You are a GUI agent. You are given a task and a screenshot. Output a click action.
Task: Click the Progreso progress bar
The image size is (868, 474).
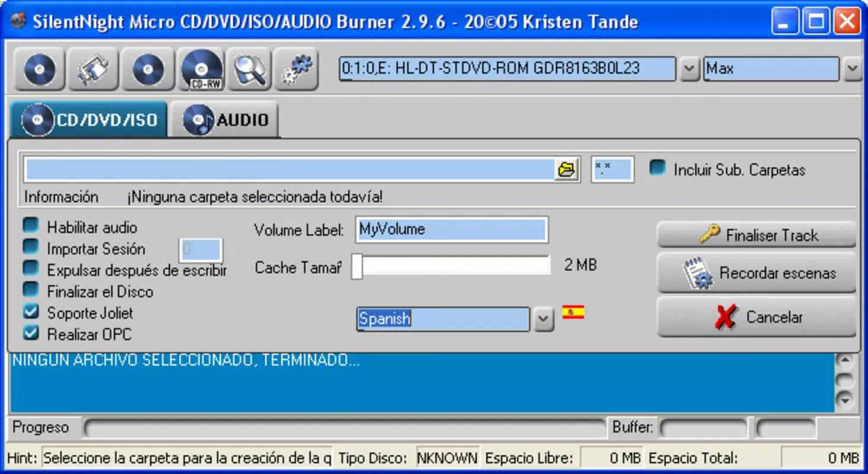pyautogui.click(x=346, y=428)
